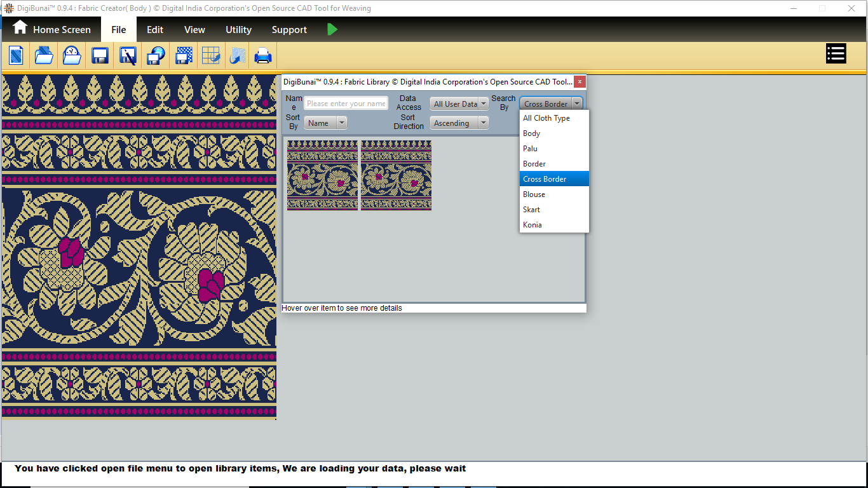Click the save texture pattern icon
Viewport: 868px width, 488px height.
click(184, 56)
